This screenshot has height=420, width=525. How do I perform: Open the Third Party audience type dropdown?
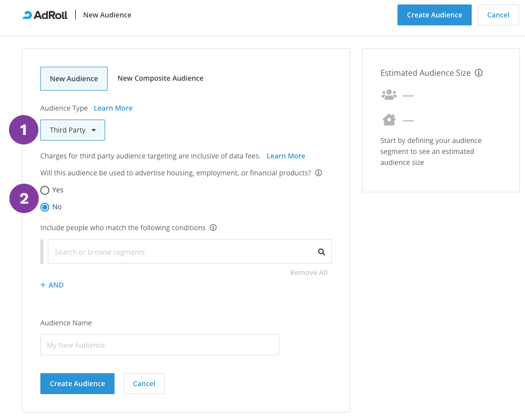(73, 130)
